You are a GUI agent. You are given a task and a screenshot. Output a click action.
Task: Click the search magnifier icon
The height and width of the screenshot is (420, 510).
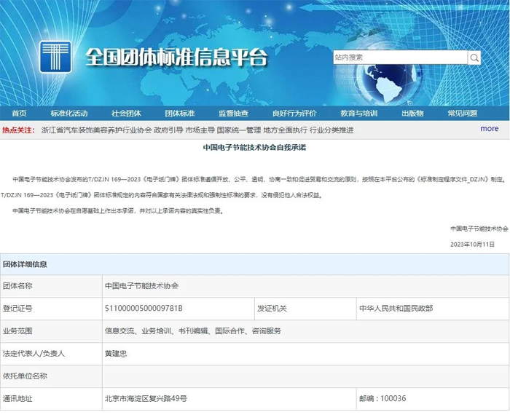point(474,58)
